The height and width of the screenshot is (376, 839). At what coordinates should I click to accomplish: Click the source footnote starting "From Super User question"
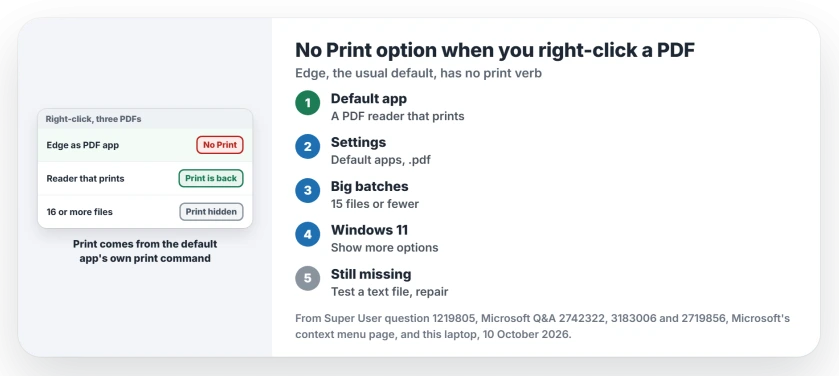[x=543, y=327]
